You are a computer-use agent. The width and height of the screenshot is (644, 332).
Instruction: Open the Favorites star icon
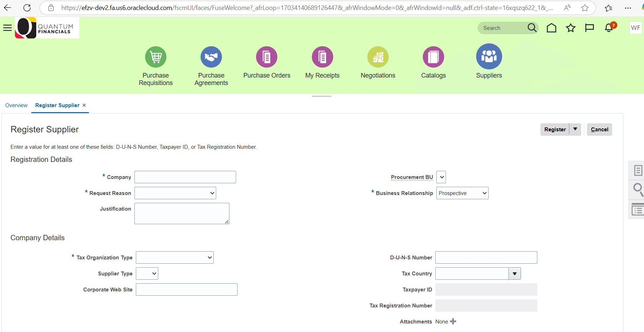coord(570,28)
